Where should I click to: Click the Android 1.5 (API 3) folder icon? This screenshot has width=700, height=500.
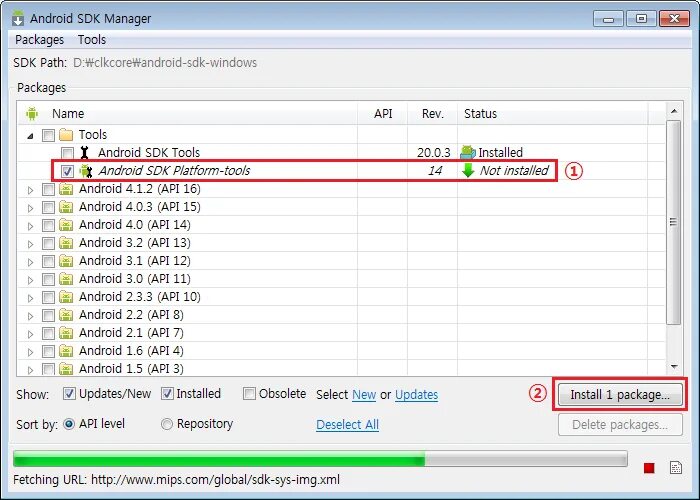(x=66, y=369)
